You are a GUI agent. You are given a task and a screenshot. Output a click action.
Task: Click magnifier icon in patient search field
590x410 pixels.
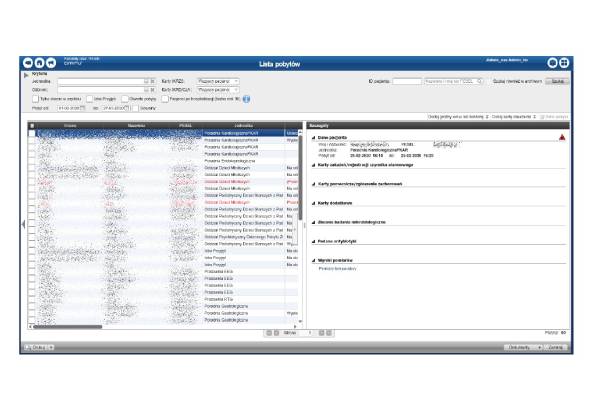479,81
